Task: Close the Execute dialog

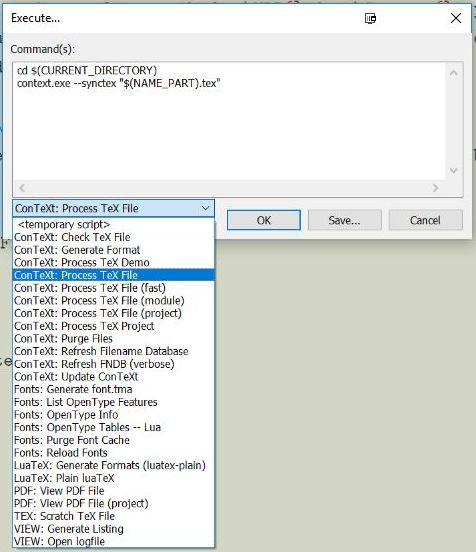Action: point(456,18)
